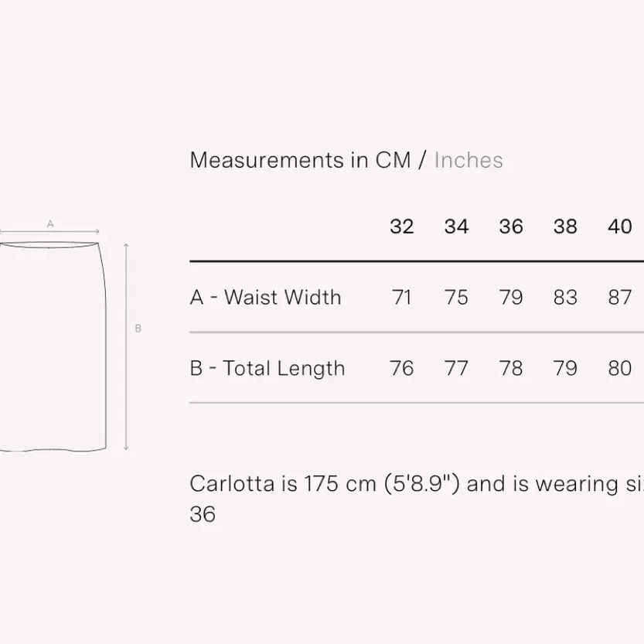Click letter A label above skirt
The height and width of the screenshot is (644, 644).
[50, 224]
